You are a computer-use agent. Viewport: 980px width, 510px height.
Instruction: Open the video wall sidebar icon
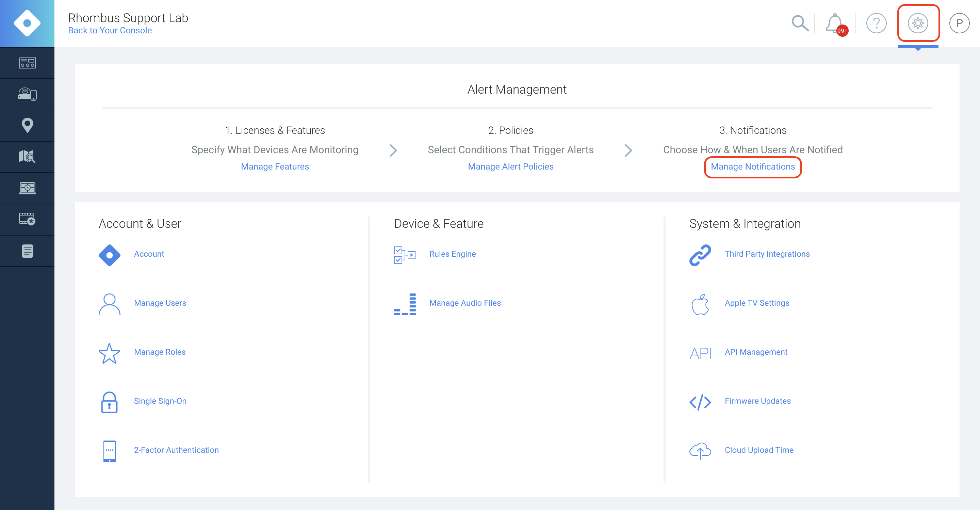tap(27, 188)
